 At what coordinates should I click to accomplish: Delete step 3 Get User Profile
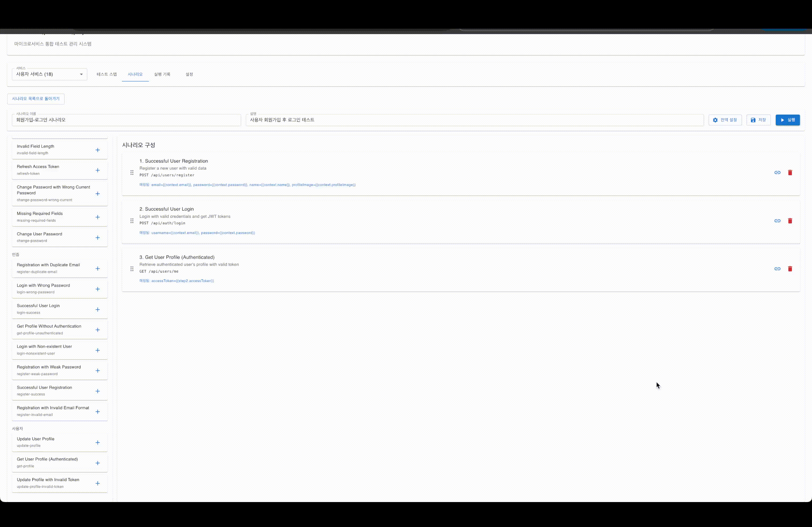pos(790,269)
